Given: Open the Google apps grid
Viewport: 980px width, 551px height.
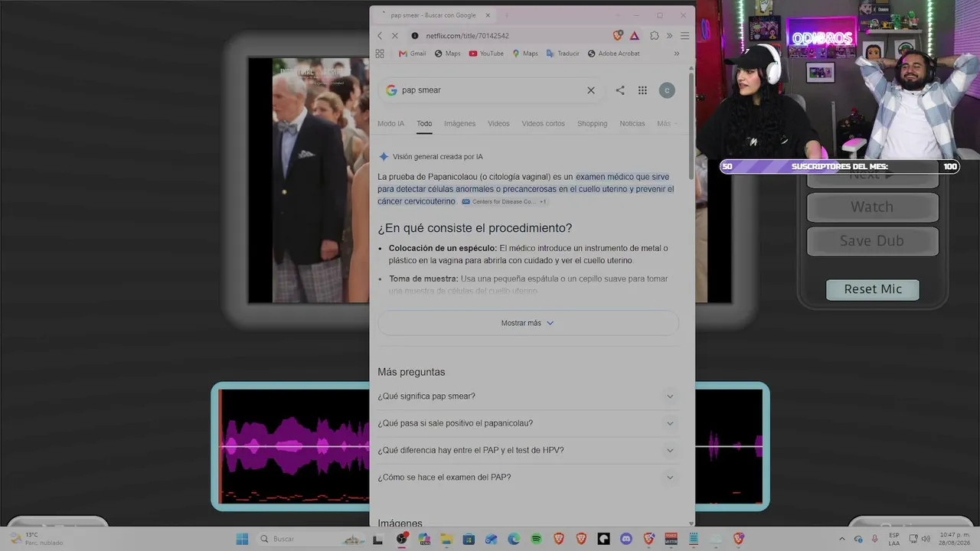Looking at the screenshot, I should [x=642, y=90].
